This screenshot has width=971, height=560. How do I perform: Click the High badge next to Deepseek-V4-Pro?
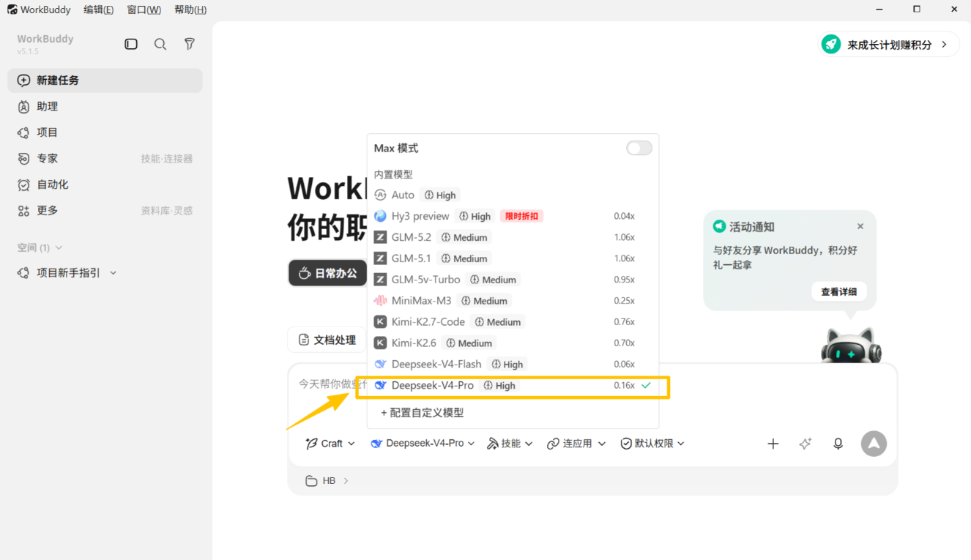(499, 386)
